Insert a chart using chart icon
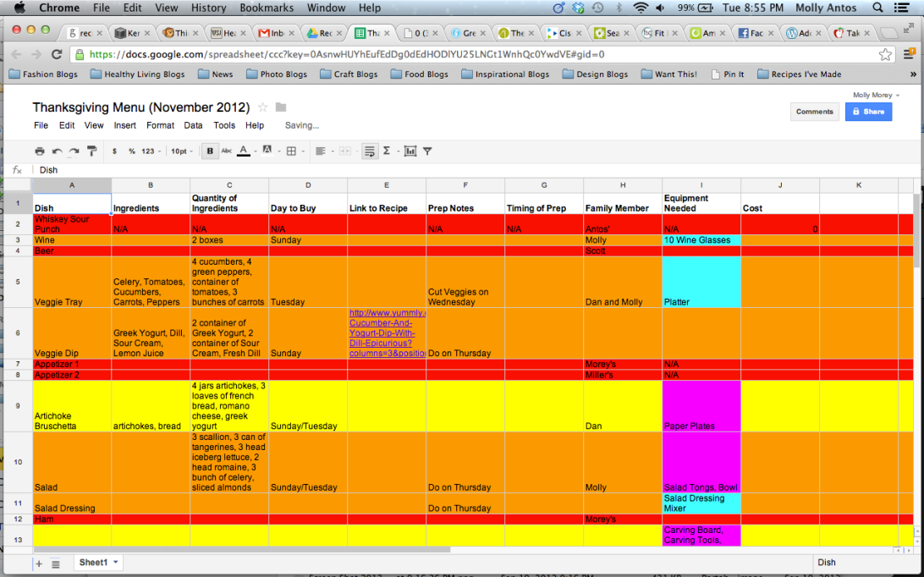This screenshot has height=577, width=924. [410, 151]
